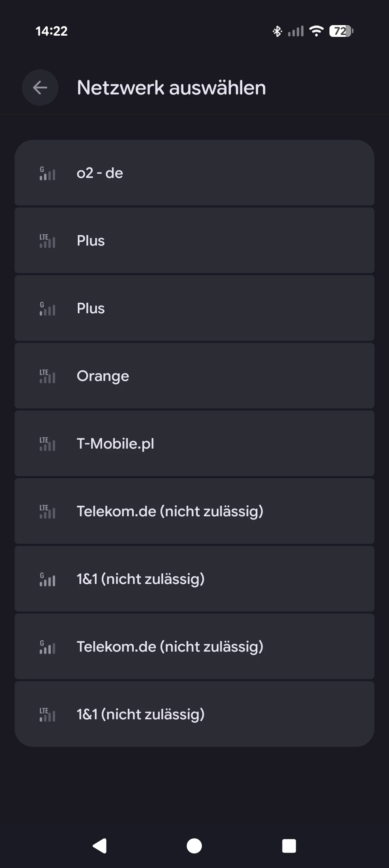Select the Orange network entry
This screenshot has width=389, height=868.
(x=194, y=376)
